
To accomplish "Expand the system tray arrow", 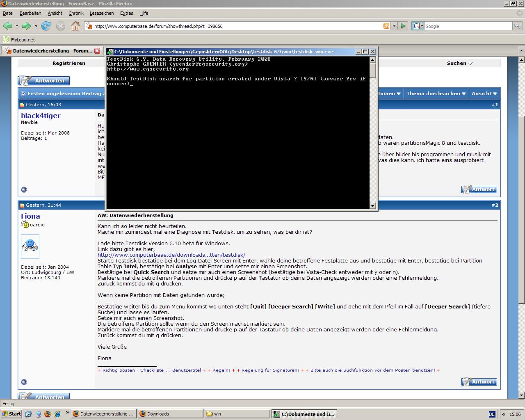I will 504,414.
